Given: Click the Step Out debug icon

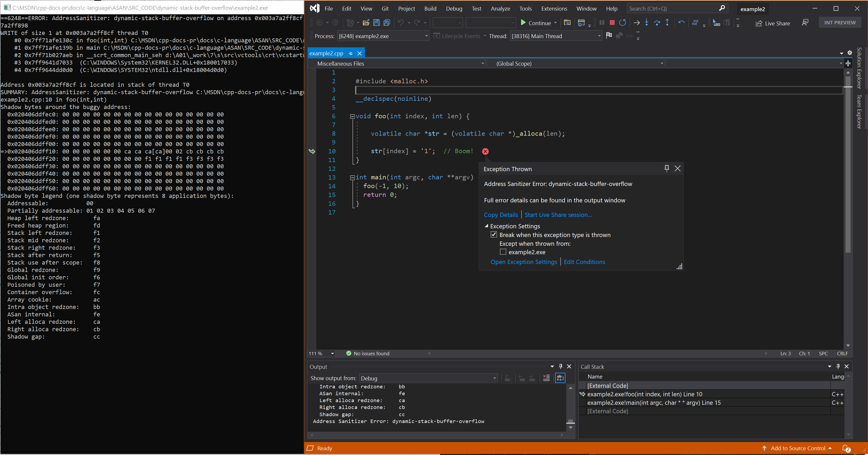Looking at the screenshot, I should point(666,23).
